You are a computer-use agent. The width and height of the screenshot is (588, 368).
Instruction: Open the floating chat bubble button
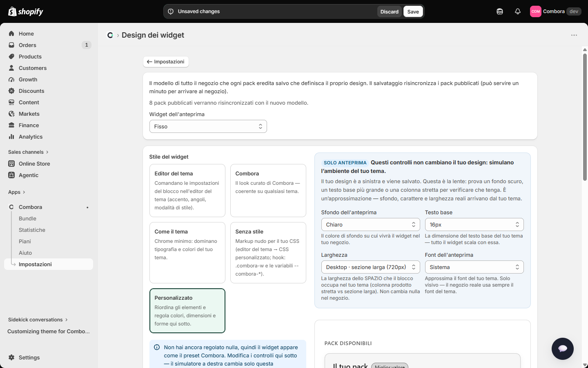[563, 349]
